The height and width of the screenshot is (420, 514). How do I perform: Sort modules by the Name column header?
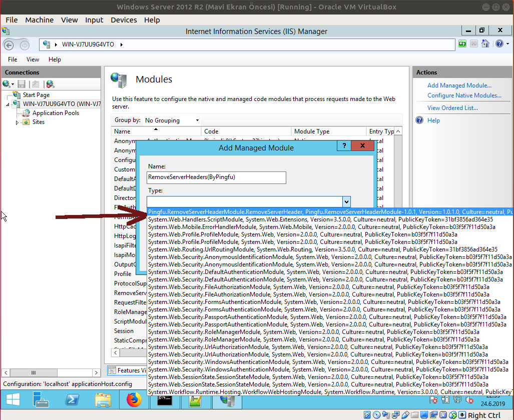coord(156,131)
